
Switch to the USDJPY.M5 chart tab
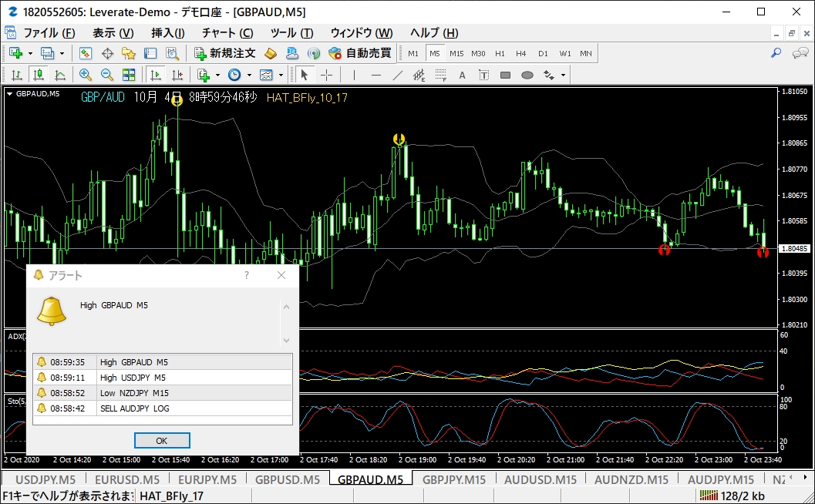point(45,479)
